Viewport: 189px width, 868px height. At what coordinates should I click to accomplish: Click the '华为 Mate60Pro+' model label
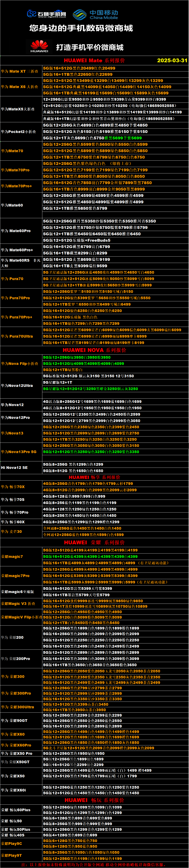coord(17,250)
